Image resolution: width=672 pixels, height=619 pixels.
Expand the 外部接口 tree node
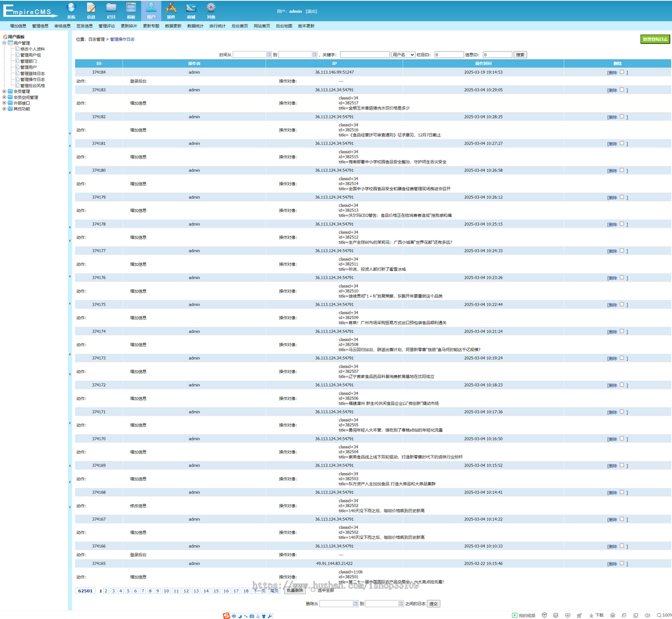click(4, 103)
